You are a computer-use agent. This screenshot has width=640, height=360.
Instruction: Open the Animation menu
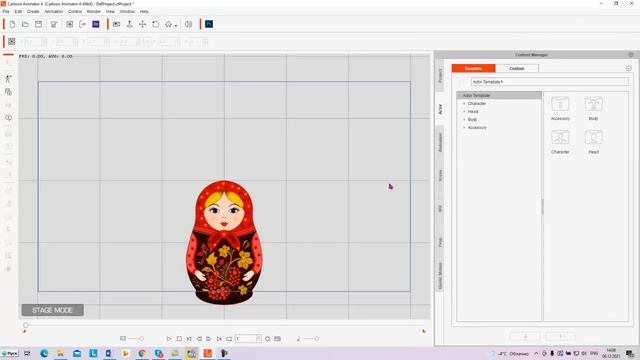[x=54, y=11]
